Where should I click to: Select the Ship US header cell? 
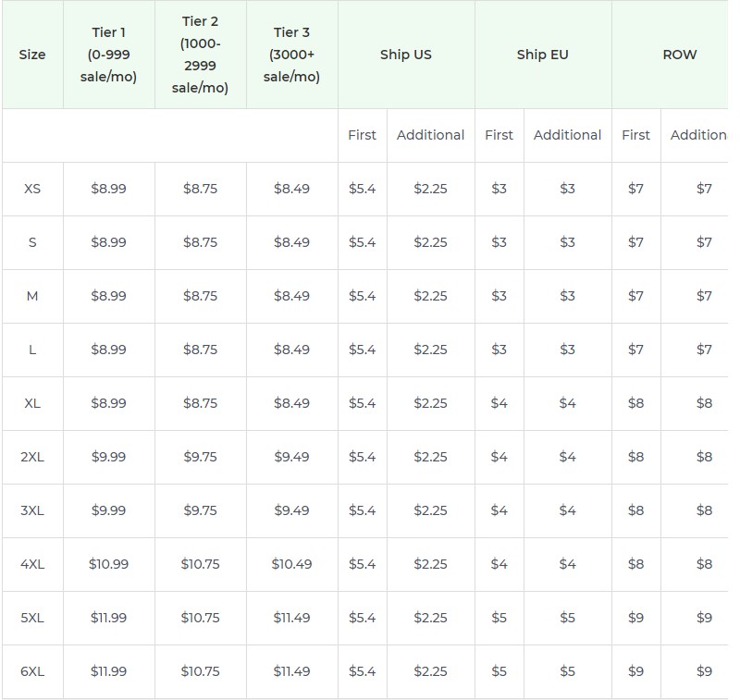pyautogui.click(x=406, y=55)
